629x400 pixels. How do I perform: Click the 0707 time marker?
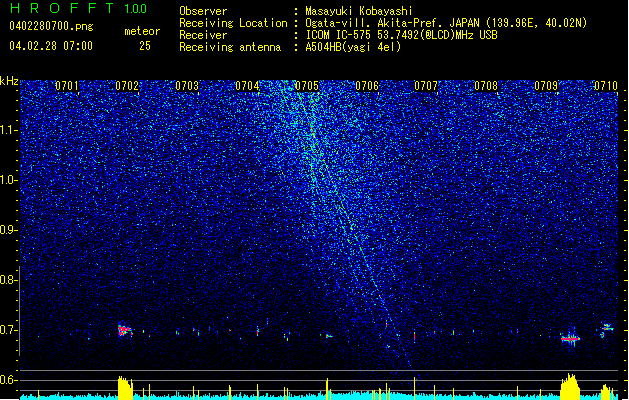[426, 86]
